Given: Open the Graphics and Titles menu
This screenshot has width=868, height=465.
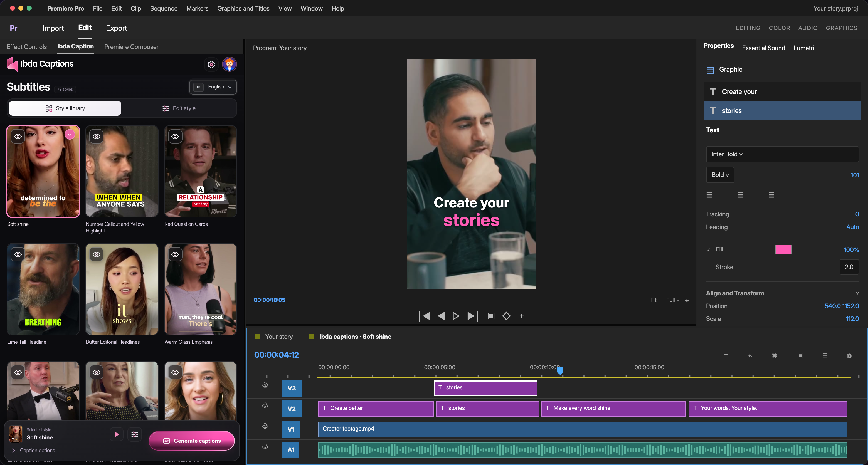Looking at the screenshot, I should point(243,8).
